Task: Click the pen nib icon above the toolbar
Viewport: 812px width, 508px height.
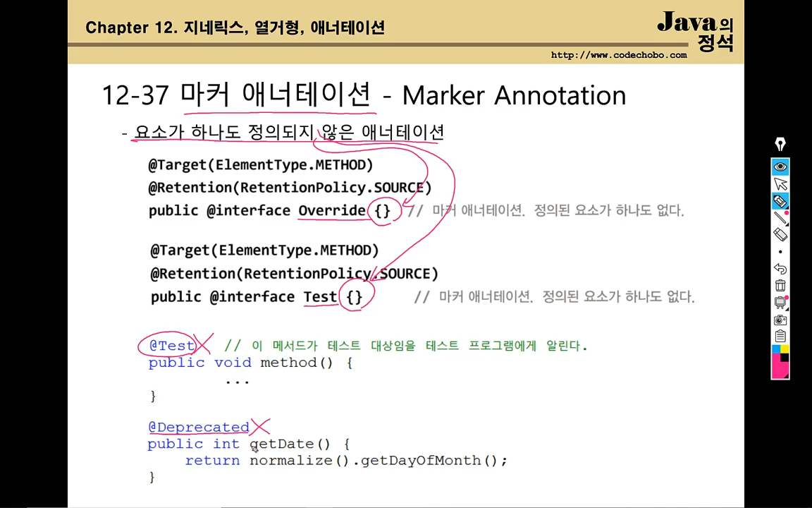Action: coord(780,145)
